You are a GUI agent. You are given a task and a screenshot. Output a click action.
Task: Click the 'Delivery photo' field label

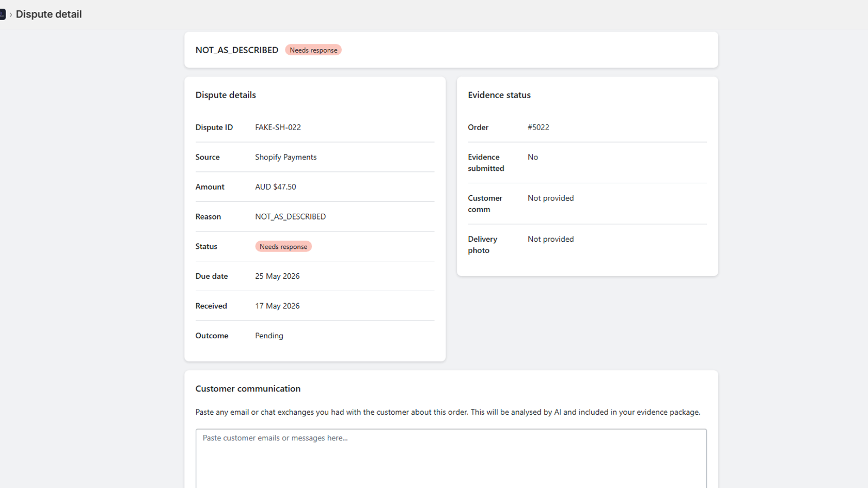(483, 245)
